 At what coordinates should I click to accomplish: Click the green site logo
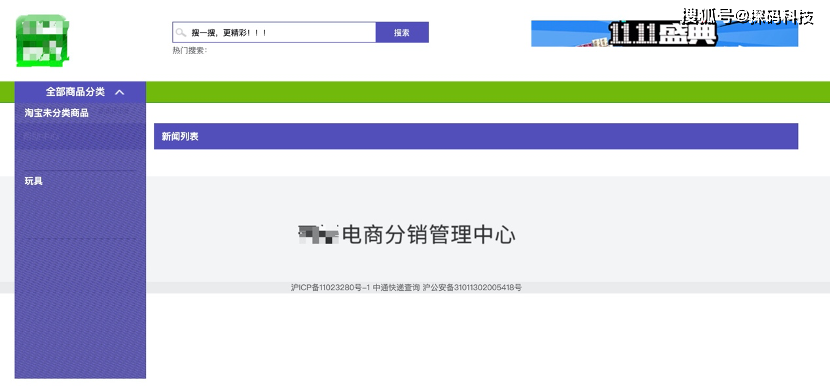[x=42, y=40]
